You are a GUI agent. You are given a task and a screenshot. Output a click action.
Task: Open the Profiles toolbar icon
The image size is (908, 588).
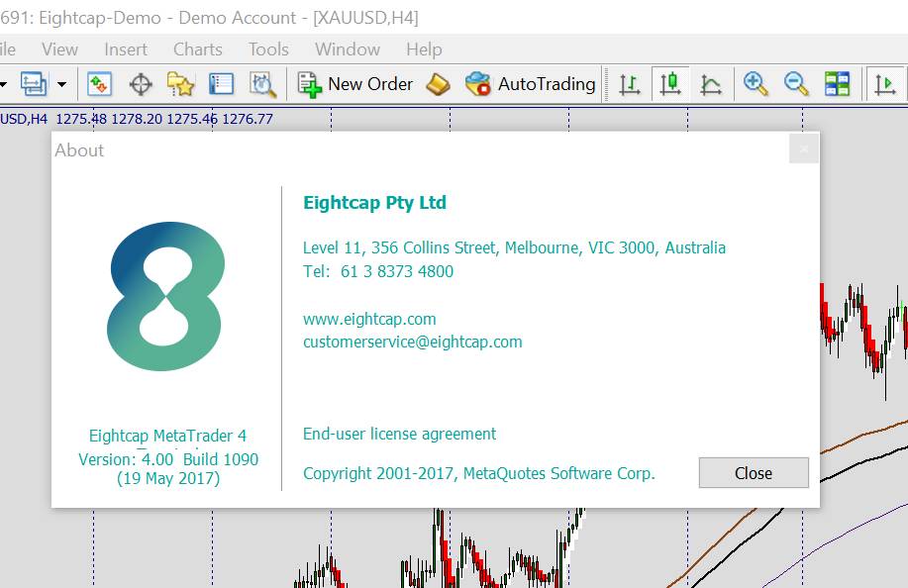[x=34, y=84]
